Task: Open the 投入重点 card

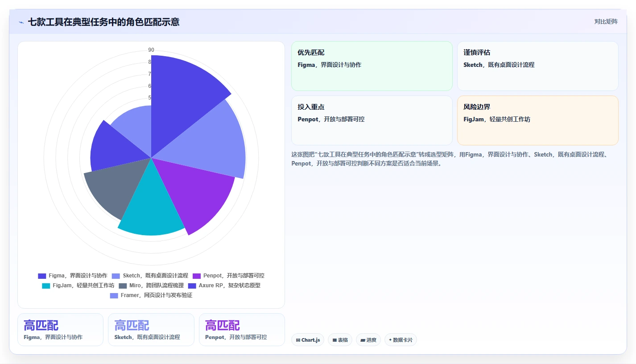Action: click(x=372, y=120)
